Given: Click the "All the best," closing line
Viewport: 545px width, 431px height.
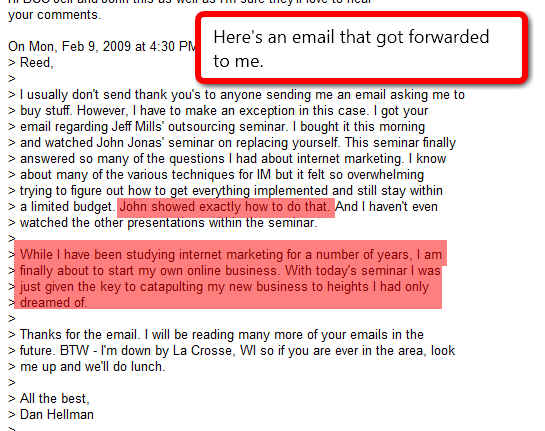Looking at the screenshot, I should click(x=55, y=399).
